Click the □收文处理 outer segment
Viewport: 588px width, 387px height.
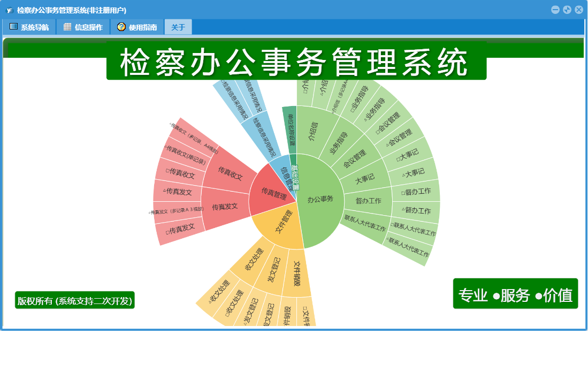pos(234,302)
